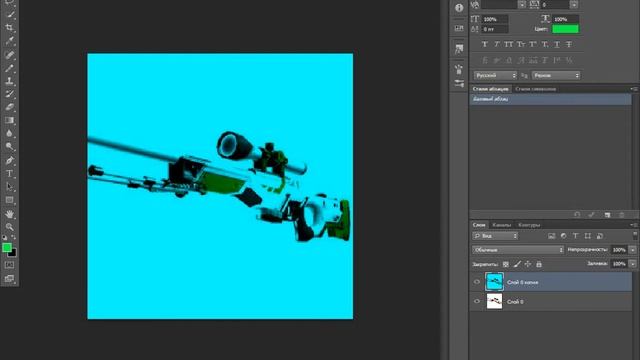Toggle strikethrough text style

pos(569,44)
